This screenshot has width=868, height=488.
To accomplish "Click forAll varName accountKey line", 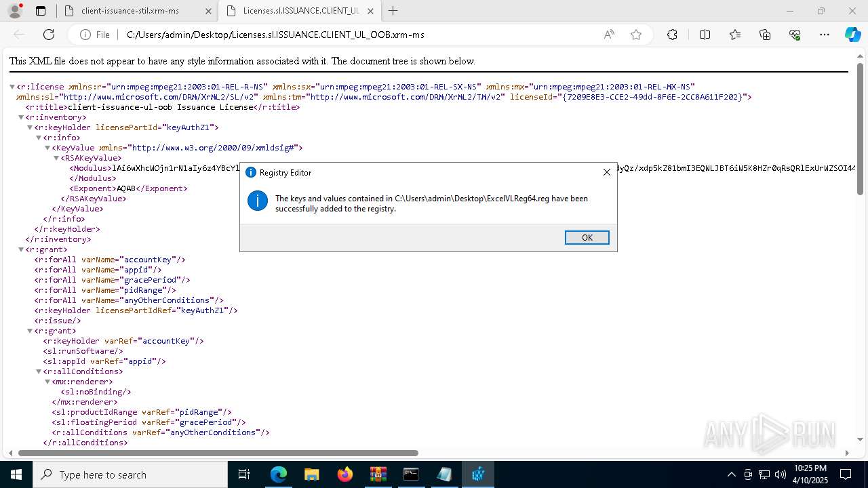I will pyautogui.click(x=110, y=260).
